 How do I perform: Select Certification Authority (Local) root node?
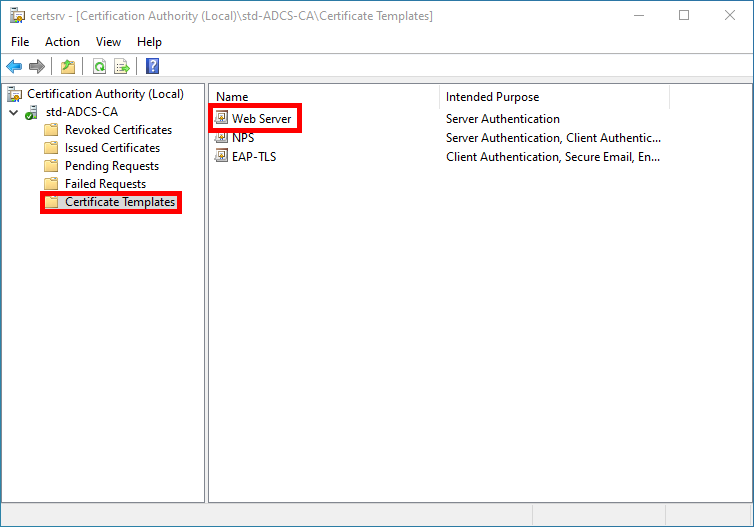click(x=105, y=94)
